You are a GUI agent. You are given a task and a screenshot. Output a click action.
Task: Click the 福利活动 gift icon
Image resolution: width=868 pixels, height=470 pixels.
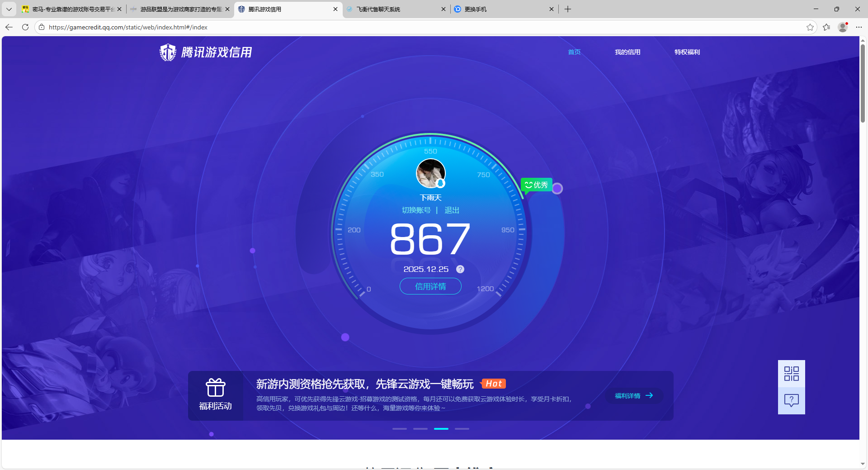pyautogui.click(x=215, y=388)
